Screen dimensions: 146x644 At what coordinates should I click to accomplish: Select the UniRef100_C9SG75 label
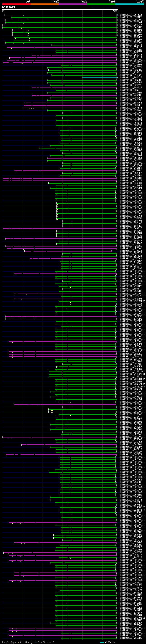131,45
